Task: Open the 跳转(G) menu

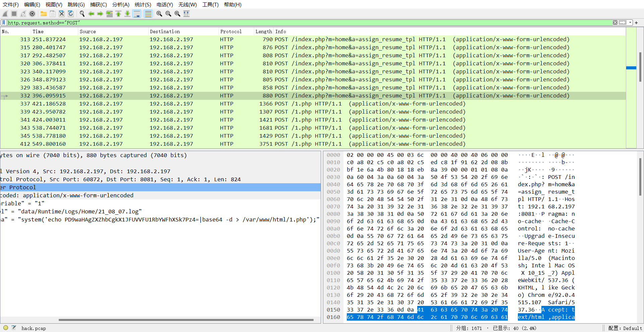Action: (x=76, y=4)
